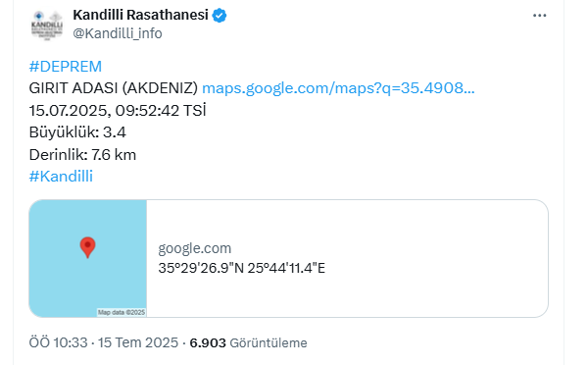The image size is (588, 365).
Task: Open the #DEPREM hashtag
Action: (66, 67)
